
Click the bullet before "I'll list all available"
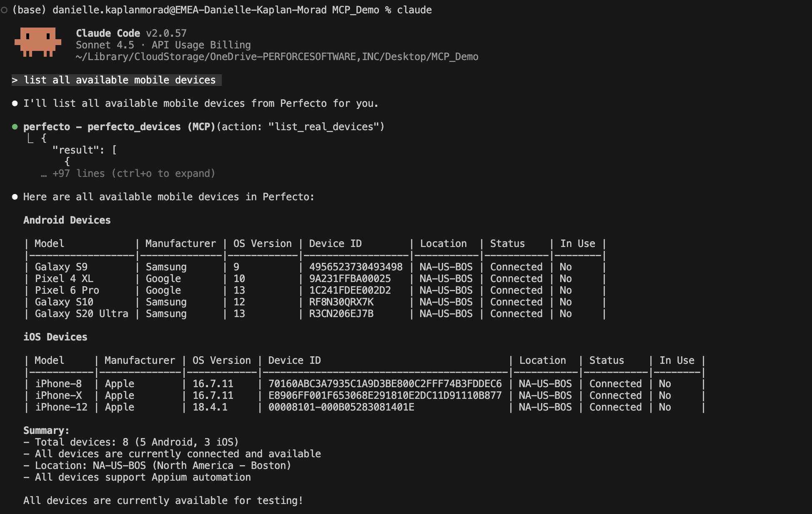tap(15, 103)
